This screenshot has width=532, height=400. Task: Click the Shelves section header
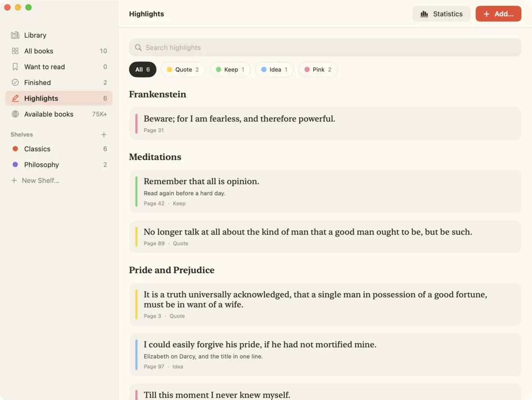(22, 135)
